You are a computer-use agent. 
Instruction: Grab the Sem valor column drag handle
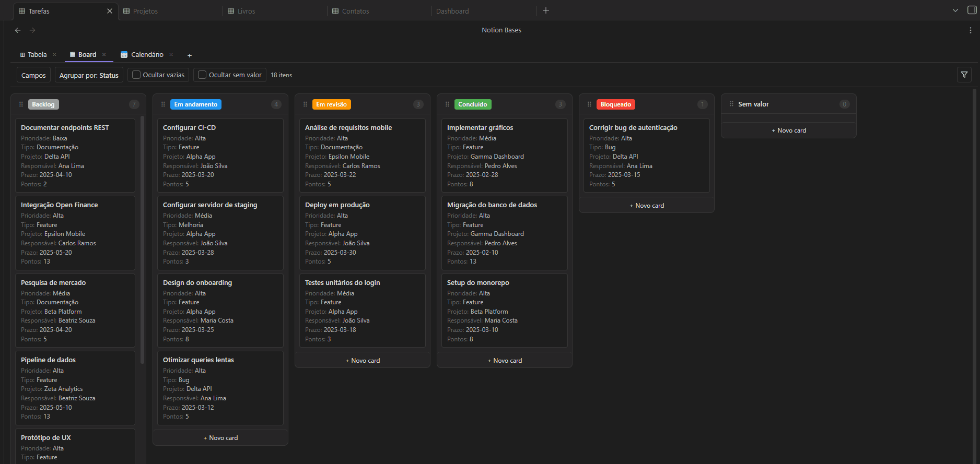[731, 104]
